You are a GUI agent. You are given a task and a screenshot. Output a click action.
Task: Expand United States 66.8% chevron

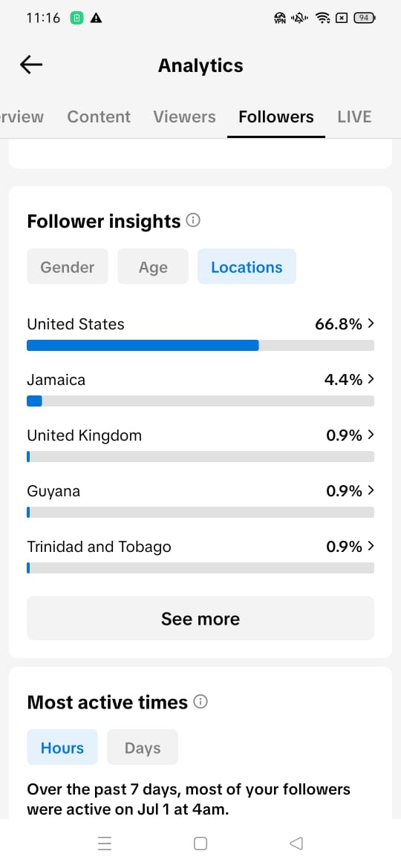point(371,324)
